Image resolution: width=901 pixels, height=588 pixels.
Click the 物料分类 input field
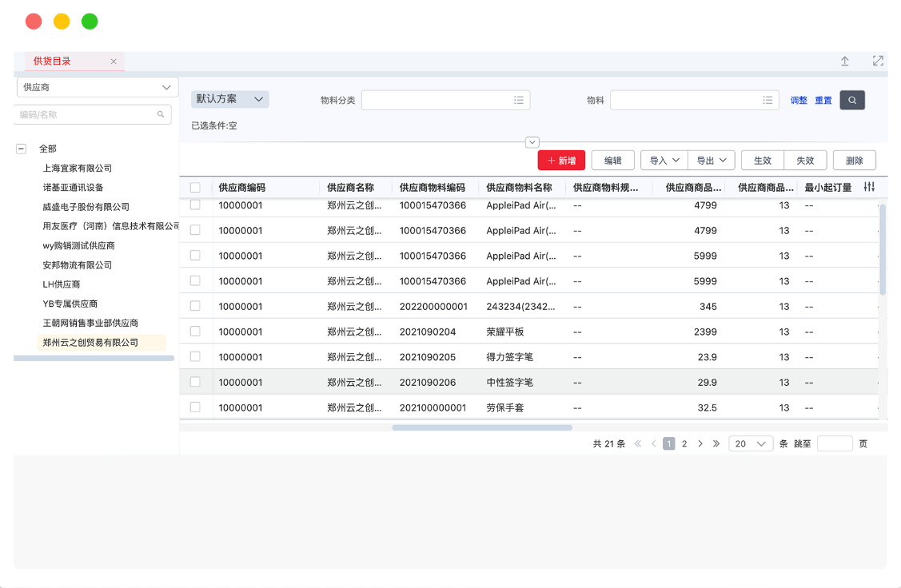[x=445, y=100]
